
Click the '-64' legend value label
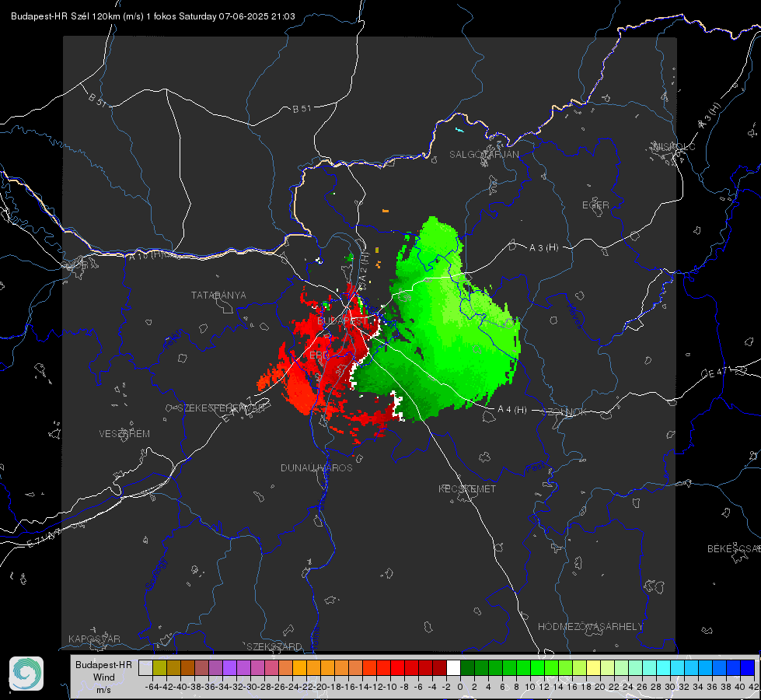point(152,687)
